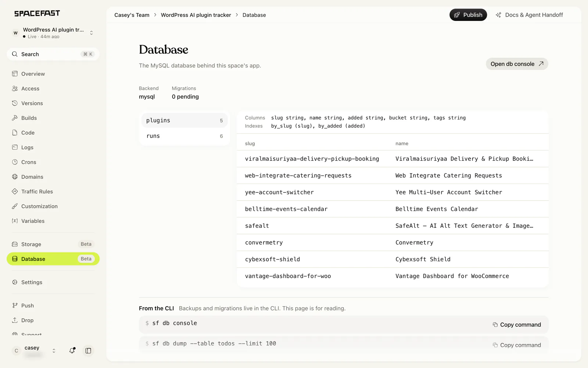Open the Database sidebar item

point(53,259)
